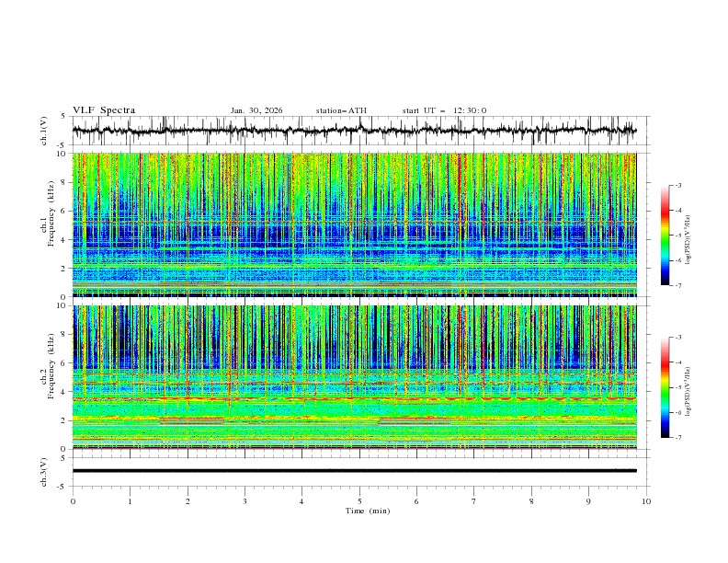Click the time axis tick label "9"
Screen dimensions: 728x563
click(x=588, y=501)
